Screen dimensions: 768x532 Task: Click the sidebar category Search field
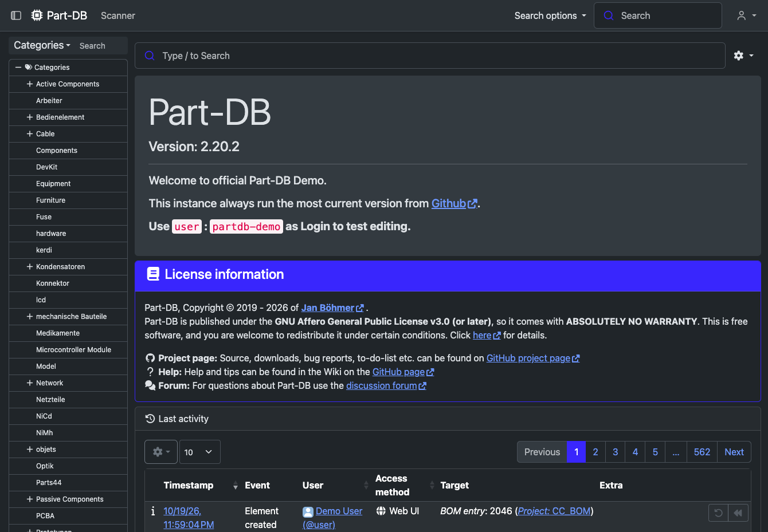(101, 46)
